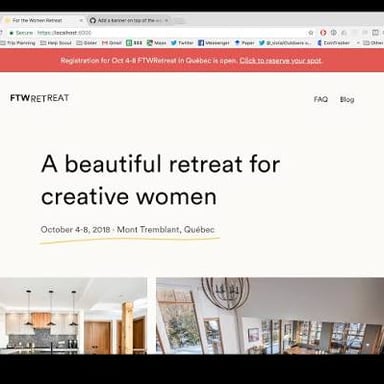Bookmark this page with the star icon
This screenshot has height=384, width=384.
pos(311,33)
